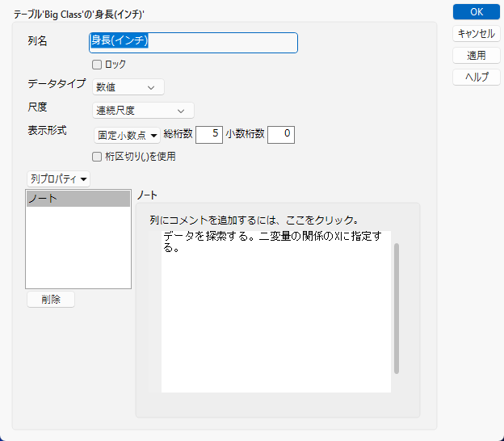Click the note area vertical scrollbar
This screenshot has height=441, width=504.
(397, 309)
